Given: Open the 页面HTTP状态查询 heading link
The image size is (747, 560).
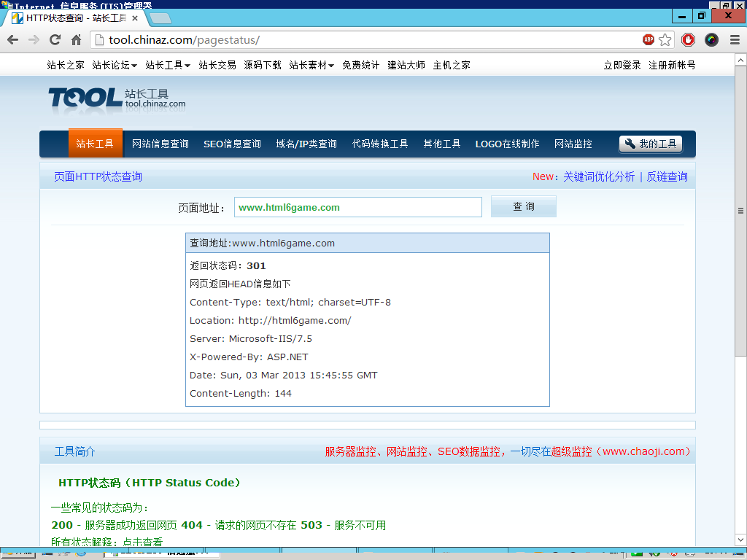Looking at the screenshot, I should tap(98, 176).
